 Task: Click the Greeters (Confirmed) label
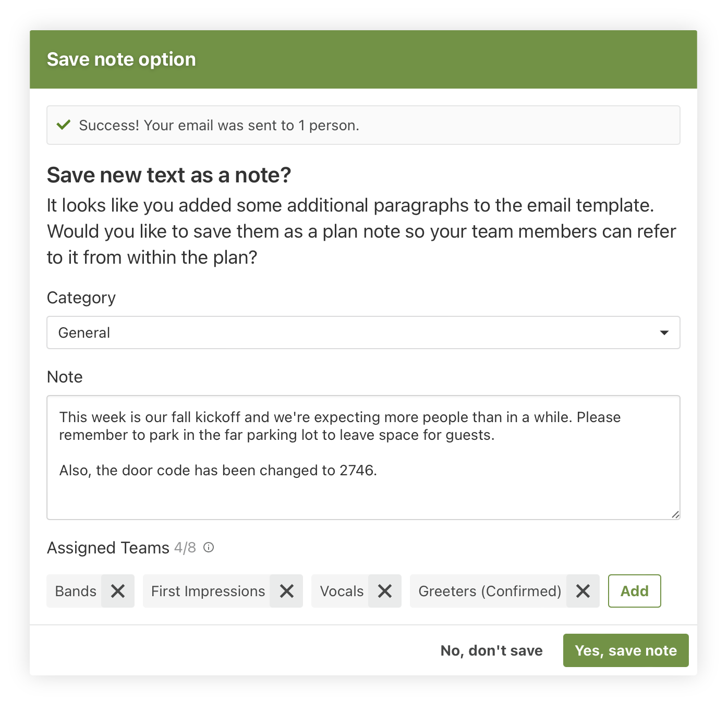pos(490,591)
